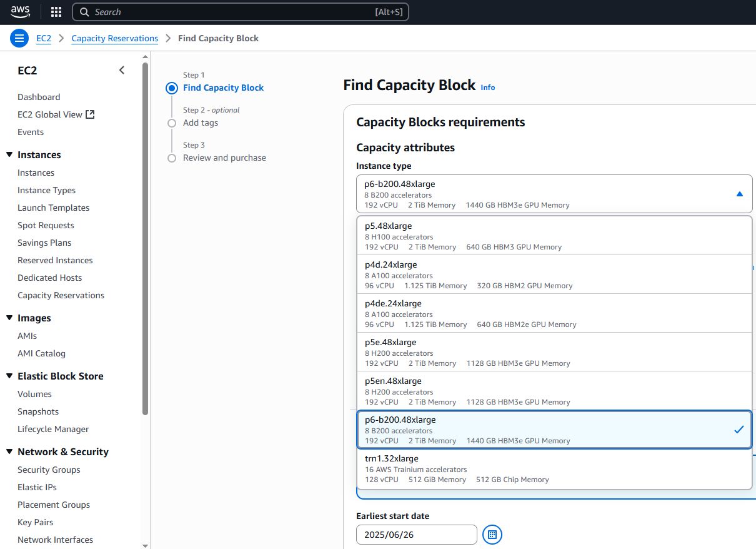Screen dimensions: 756x549
Task: Collapse the EC2 sidebar with the chevron
Action: pyautogui.click(x=122, y=70)
